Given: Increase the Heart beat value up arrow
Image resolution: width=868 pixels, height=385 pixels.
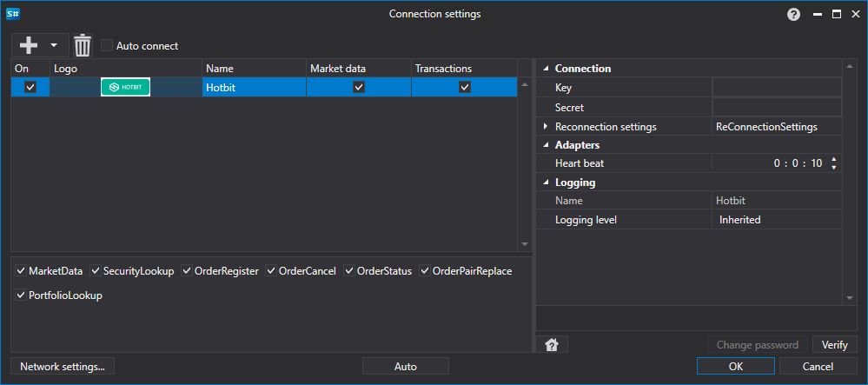Looking at the screenshot, I should (x=833, y=160).
